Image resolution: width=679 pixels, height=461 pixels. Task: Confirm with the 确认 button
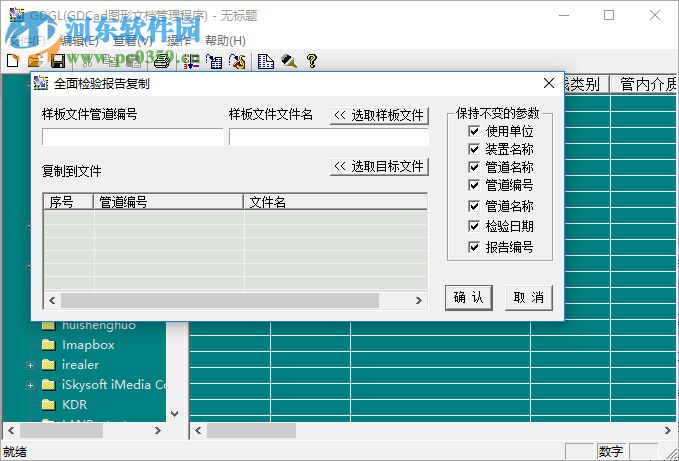469,297
